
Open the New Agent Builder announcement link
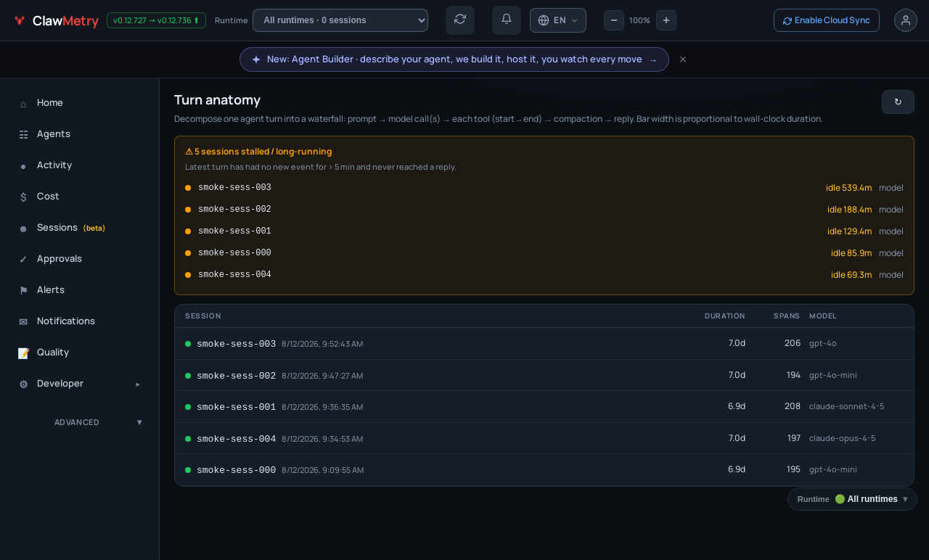tap(454, 59)
